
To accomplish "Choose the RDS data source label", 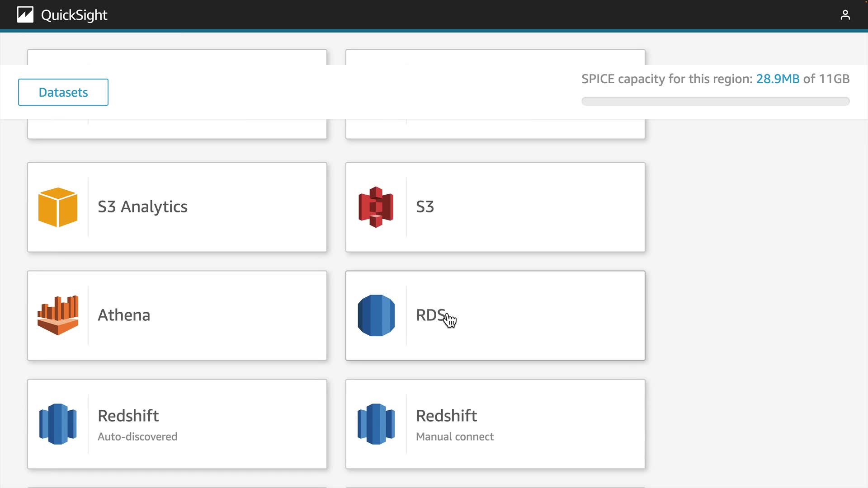I will pos(430,315).
